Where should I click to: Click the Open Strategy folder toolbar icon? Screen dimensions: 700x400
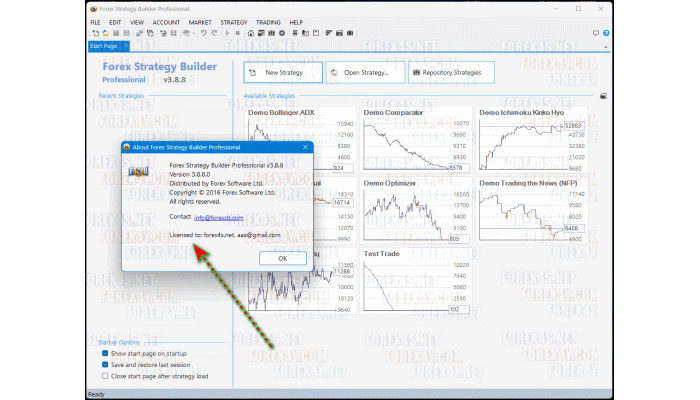point(105,33)
